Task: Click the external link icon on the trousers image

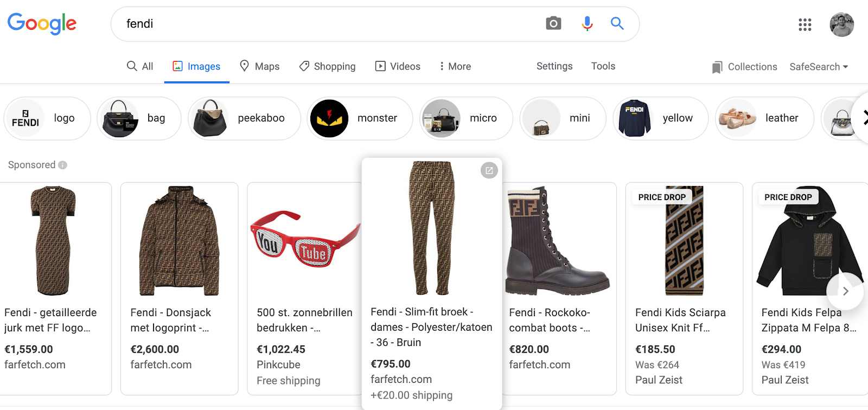Action: click(489, 170)
